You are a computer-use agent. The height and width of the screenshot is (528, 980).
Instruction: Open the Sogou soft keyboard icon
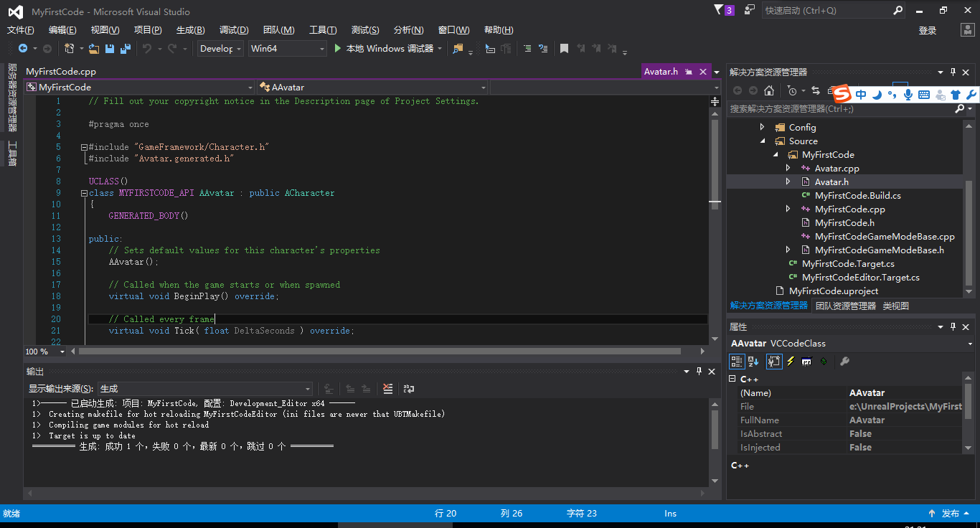pyautogui.click(x=924, y=94)
